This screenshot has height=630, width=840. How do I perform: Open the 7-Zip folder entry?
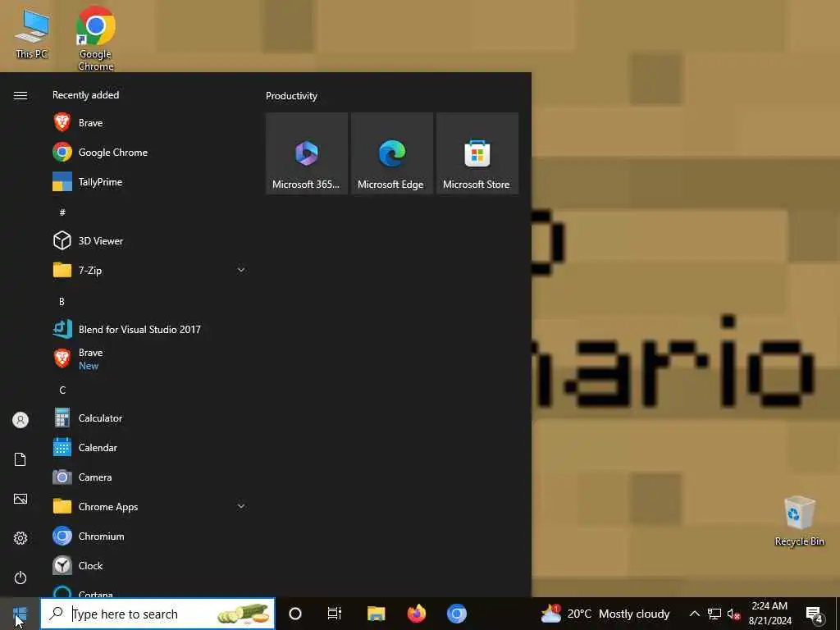pyautogui.click(x=150, y=270)
